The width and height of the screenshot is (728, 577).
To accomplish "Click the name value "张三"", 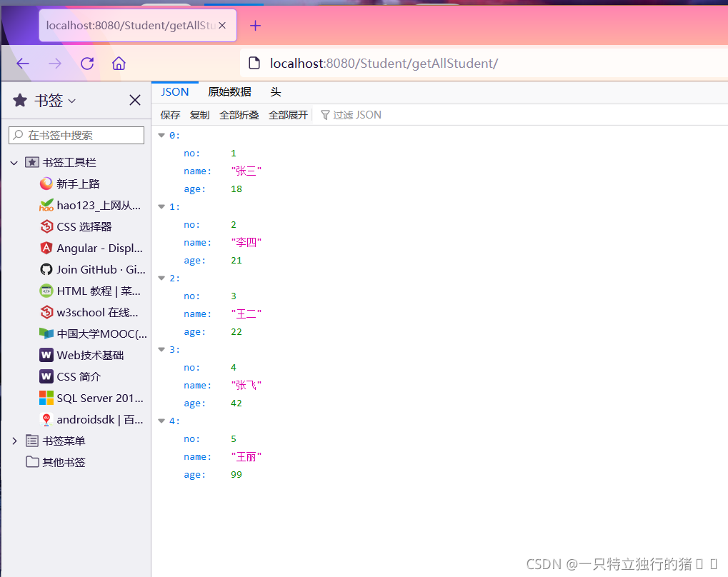I will (x=246, y=171).
